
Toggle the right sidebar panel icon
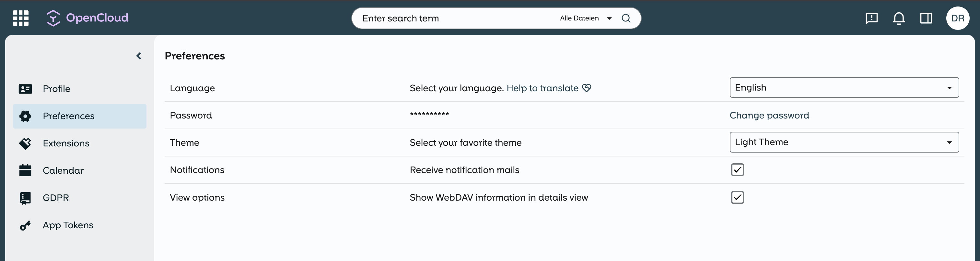[926, 18]
